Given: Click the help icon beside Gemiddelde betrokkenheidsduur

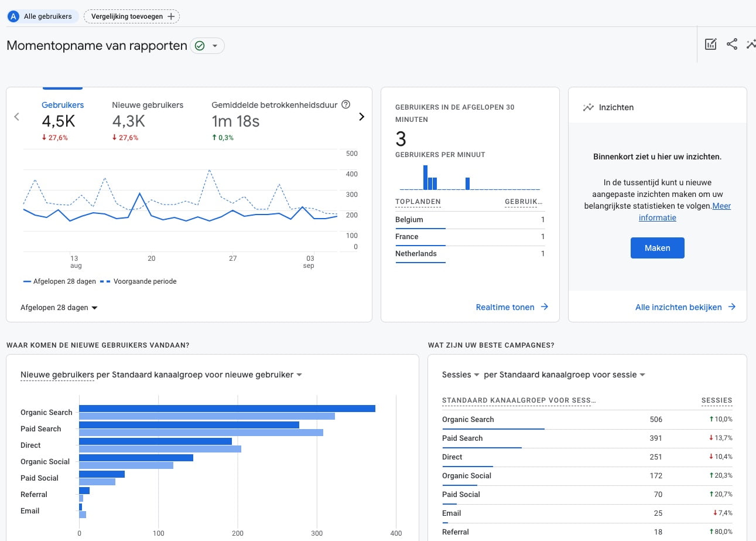Looking at the screenshot, I should point(345,105).
